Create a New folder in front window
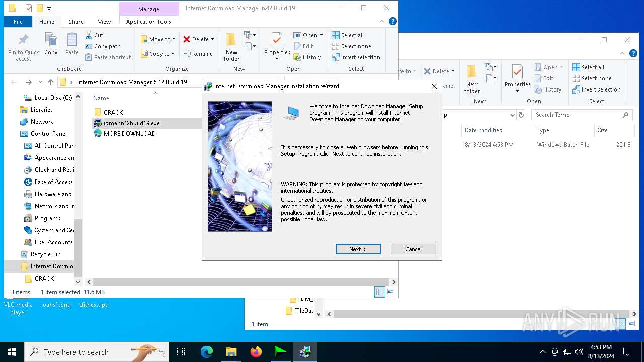The width and height of the screenshot is (644, 362). coord(231,47)
